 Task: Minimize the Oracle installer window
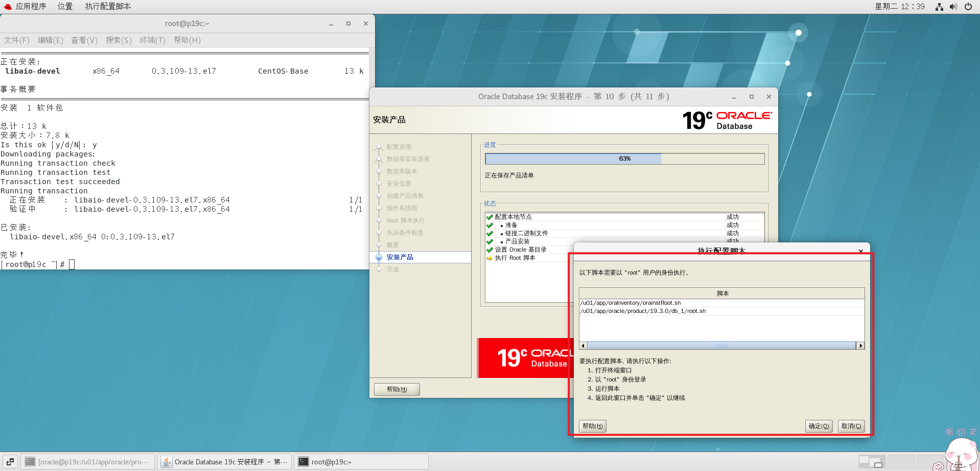click(x=734, y=97)
